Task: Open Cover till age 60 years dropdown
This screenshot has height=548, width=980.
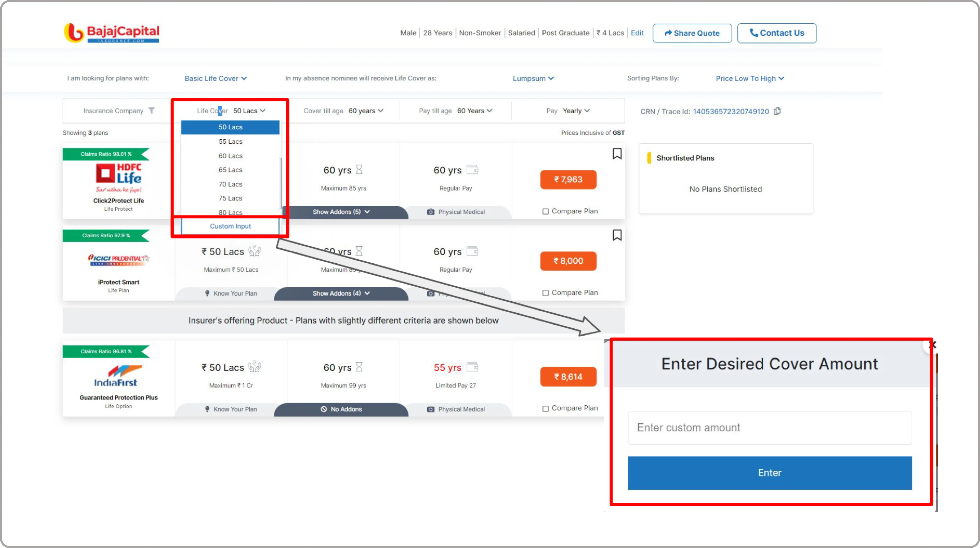Action: [366, 111]
